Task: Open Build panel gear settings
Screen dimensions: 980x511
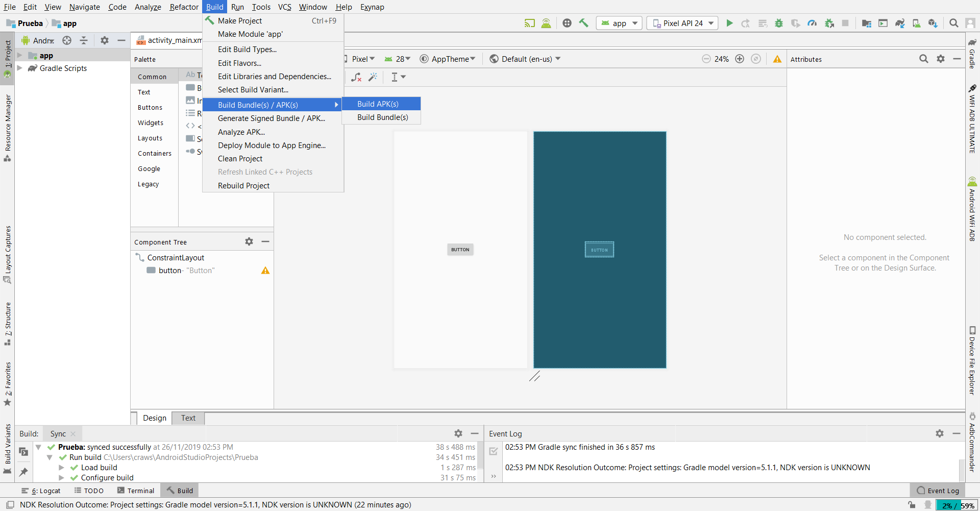Action: click(458, 433)
